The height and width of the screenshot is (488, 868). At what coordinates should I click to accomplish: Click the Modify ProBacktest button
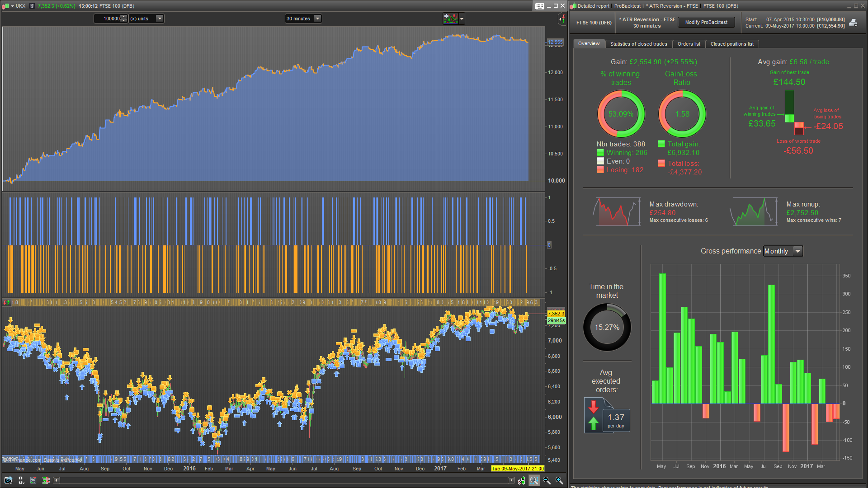(706, 22)
